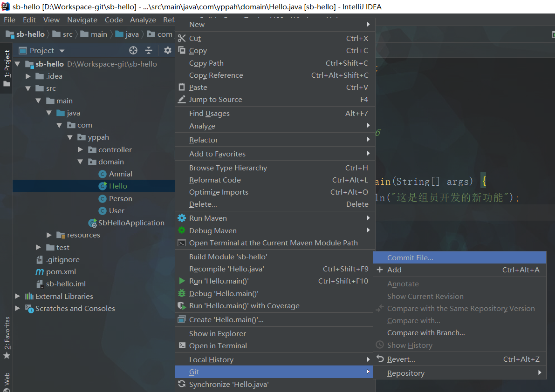The width and height of the screenshot is (555, 392).
Task: Expand the controller package node
Action: [x=80, y=149]
